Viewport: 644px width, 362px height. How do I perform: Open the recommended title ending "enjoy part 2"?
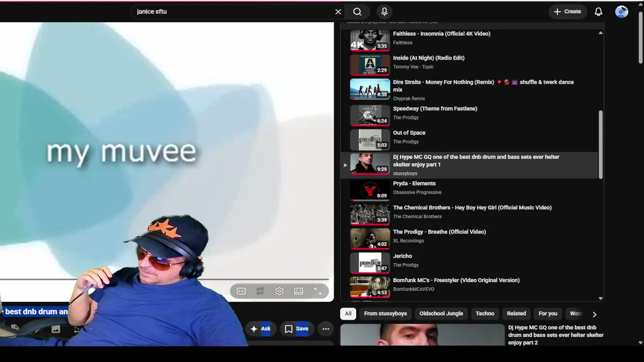pos(556,335)
